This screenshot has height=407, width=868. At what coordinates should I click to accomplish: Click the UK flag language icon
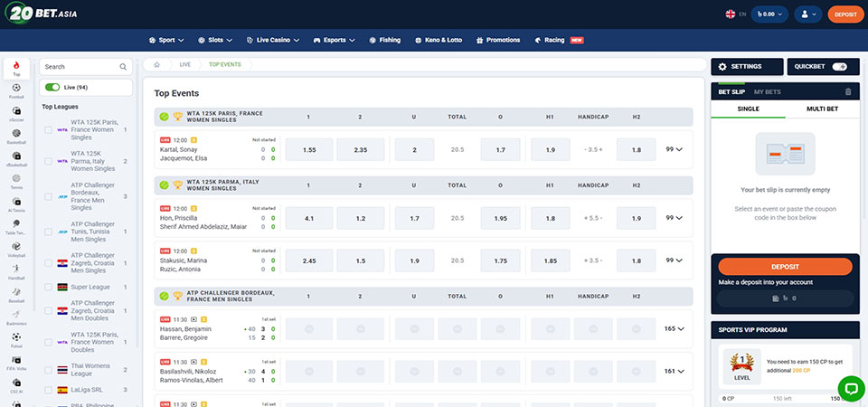tap(731, 14)
